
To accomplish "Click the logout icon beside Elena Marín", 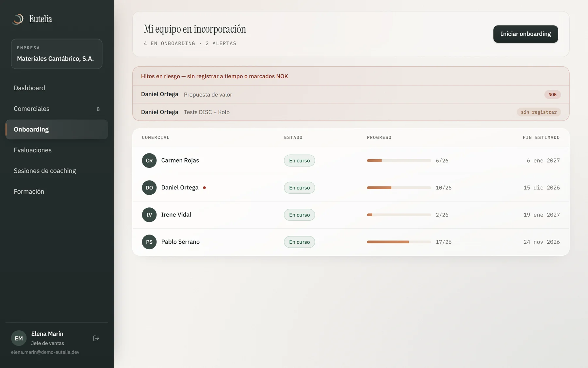I will pyautogui.click(x=96, y=338).
